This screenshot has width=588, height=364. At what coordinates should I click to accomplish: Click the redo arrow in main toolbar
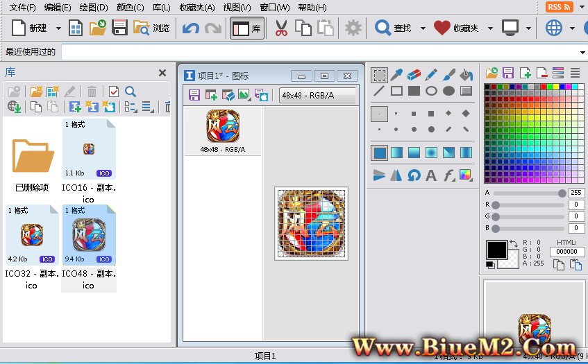tap(213, 28)
